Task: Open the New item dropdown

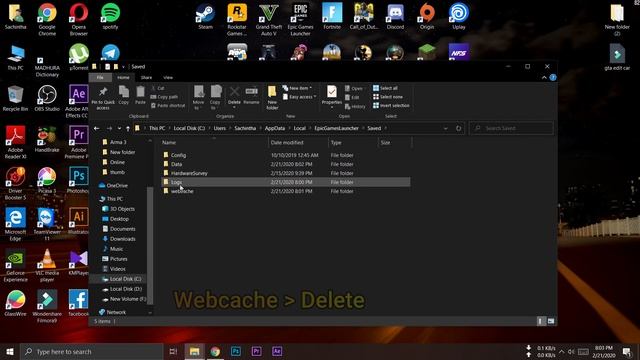Action: 297,88
